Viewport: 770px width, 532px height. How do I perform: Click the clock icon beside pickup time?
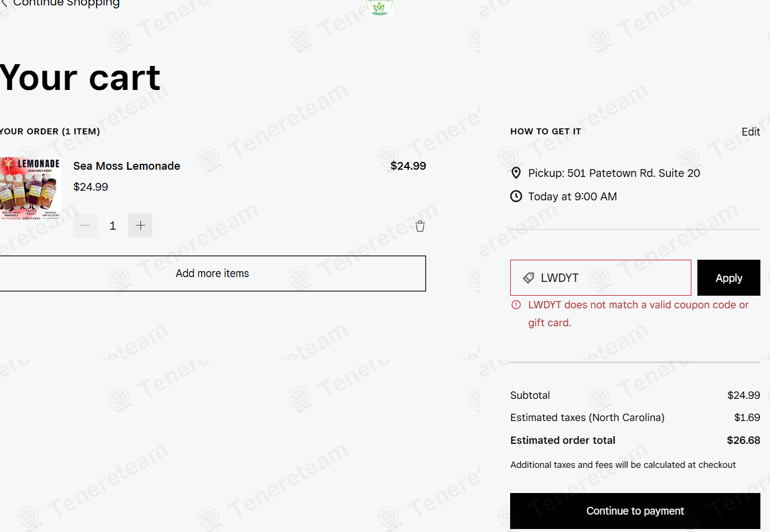(x=516, y=196)
